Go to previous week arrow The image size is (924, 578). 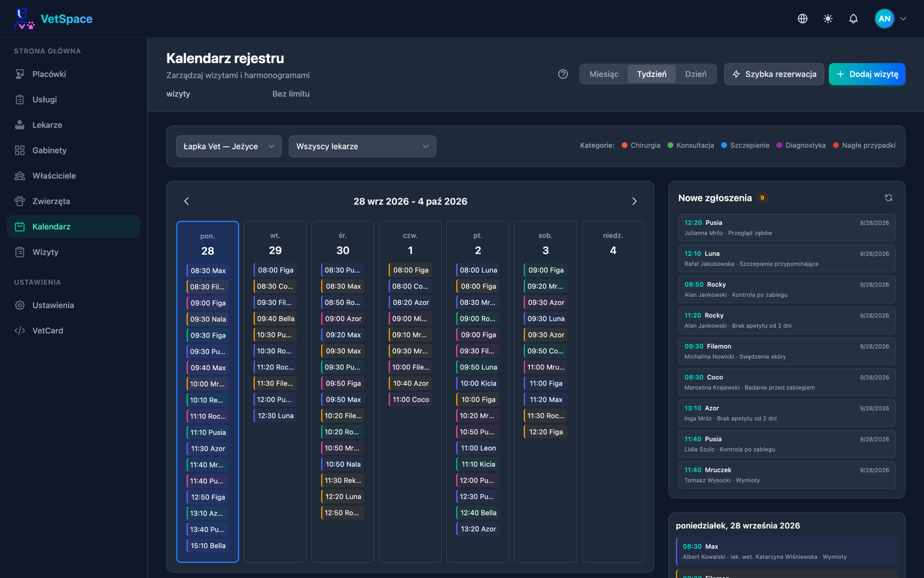(186, 201)
